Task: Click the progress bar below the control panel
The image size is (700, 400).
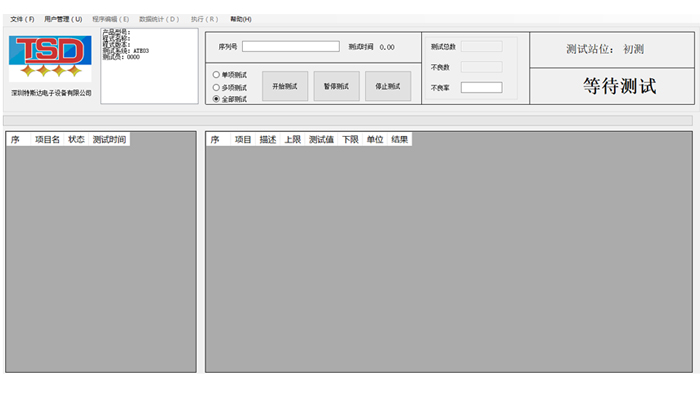Action: 348,120
